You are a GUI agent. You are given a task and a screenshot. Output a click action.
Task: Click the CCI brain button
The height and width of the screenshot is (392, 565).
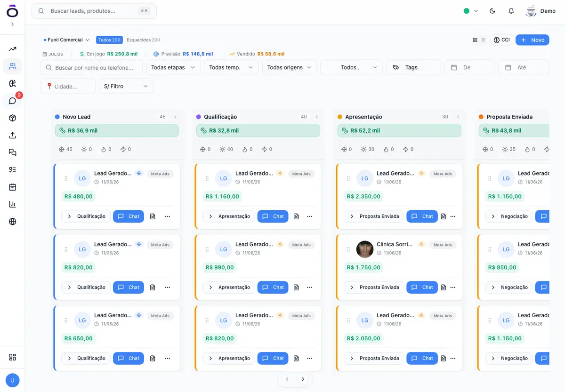click(x=501, y=40)
